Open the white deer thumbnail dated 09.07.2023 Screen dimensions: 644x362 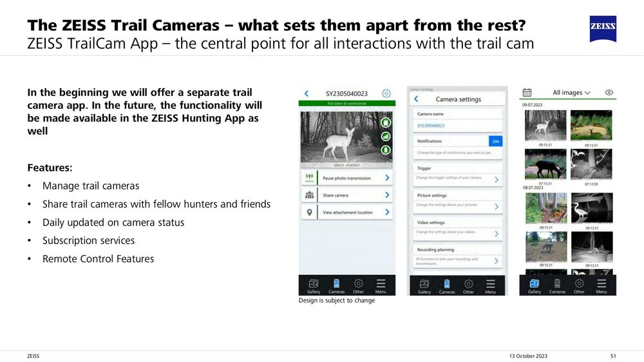[545, 125]
